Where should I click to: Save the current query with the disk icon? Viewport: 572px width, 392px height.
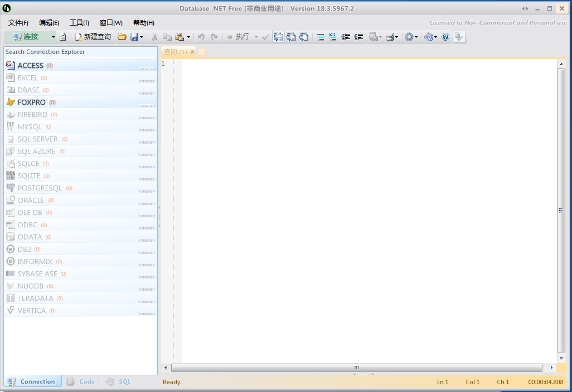pos(135,37)
